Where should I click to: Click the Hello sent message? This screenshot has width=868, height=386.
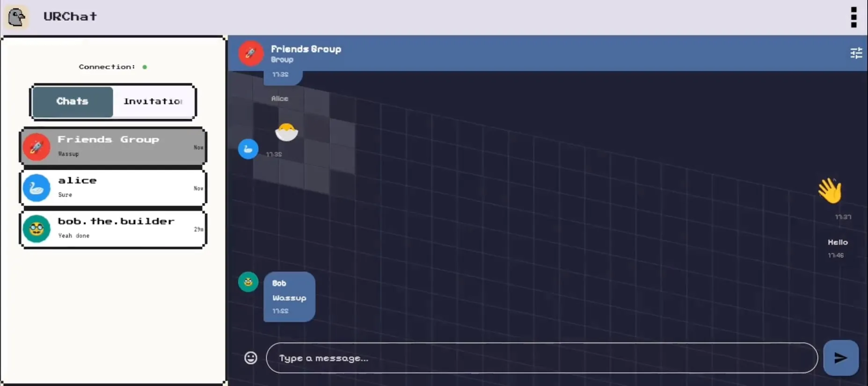838,243
